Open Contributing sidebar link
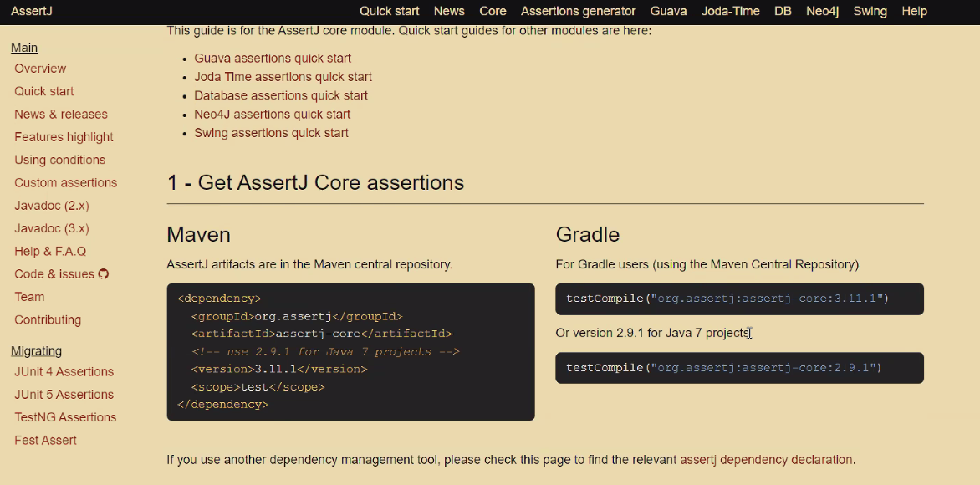The width and height of the screenshot is (980, 485). click(48, 319)
